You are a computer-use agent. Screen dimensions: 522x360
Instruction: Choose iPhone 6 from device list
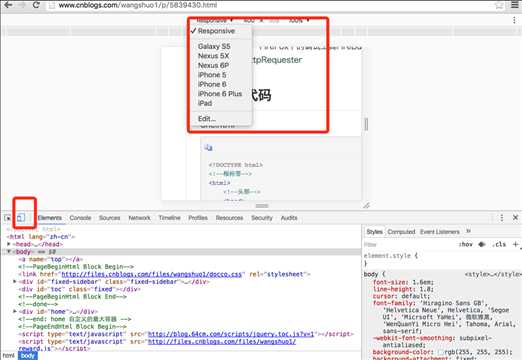[x=212, y=84]
